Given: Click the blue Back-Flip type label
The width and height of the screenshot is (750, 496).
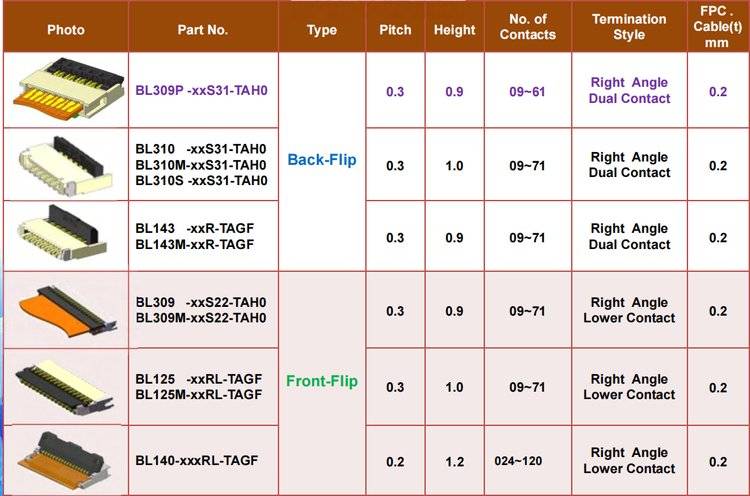Looking at the screenshot, I should [x=321, y=159].
